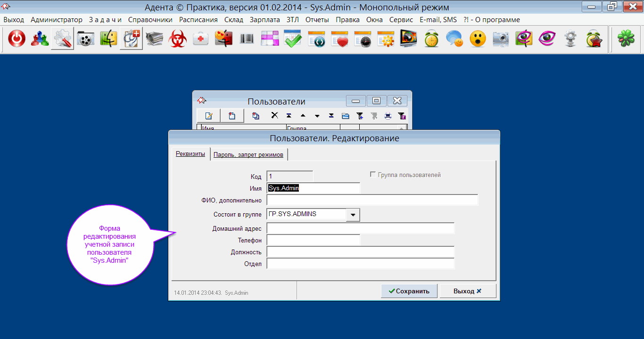Open the camera icon in toolbar

pos(501,40)
